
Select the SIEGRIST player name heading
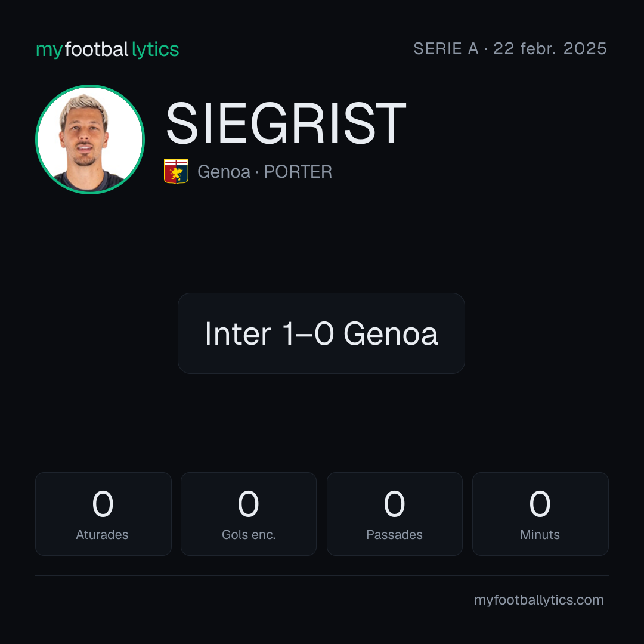[286, 123]
